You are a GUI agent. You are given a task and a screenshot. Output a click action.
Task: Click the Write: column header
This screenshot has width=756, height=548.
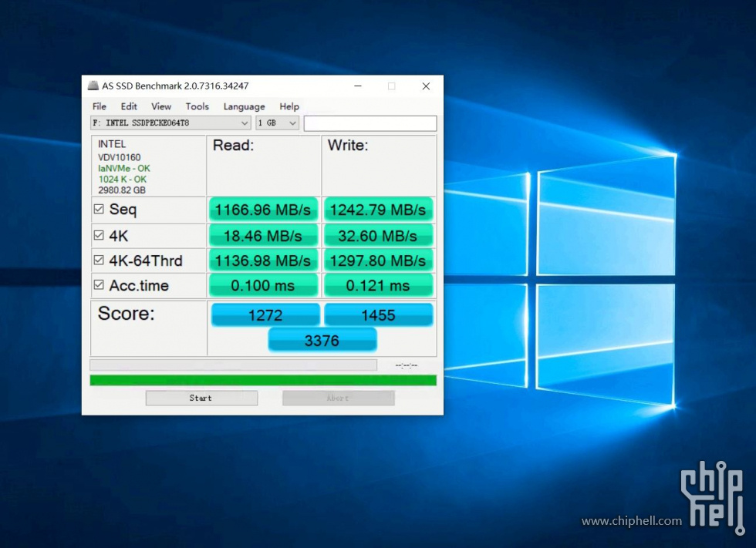pyautogui.click(x=348, y=145)
